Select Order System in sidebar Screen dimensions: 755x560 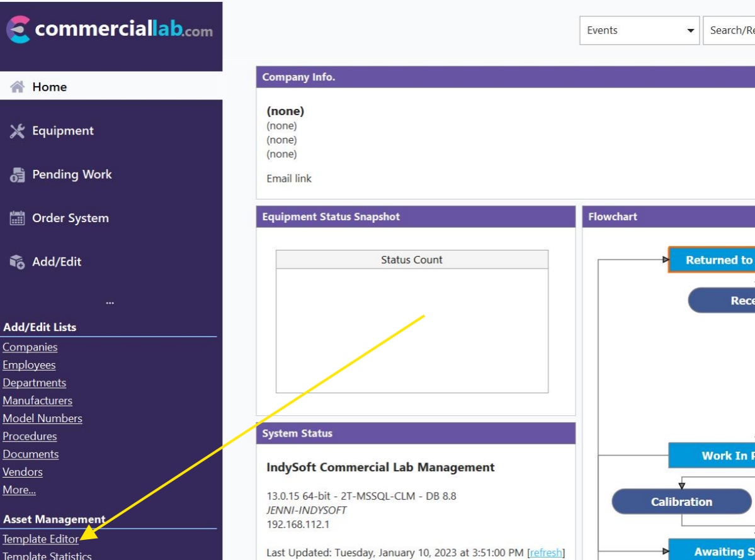[x=70, y=218]
